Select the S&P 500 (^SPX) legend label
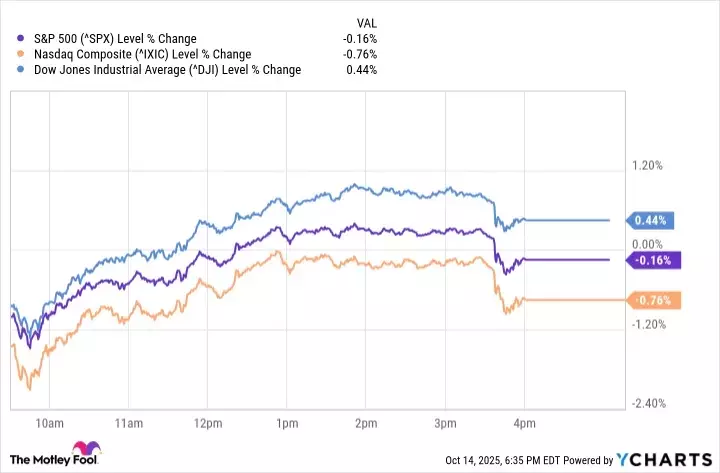Screen dimensions: 720x473 (x=105, y=40)
